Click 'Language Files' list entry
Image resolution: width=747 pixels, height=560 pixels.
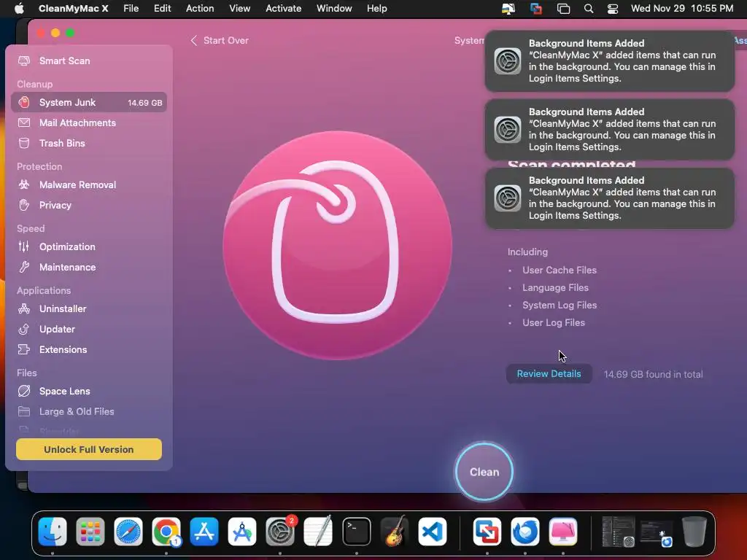[x=555, y=287]
